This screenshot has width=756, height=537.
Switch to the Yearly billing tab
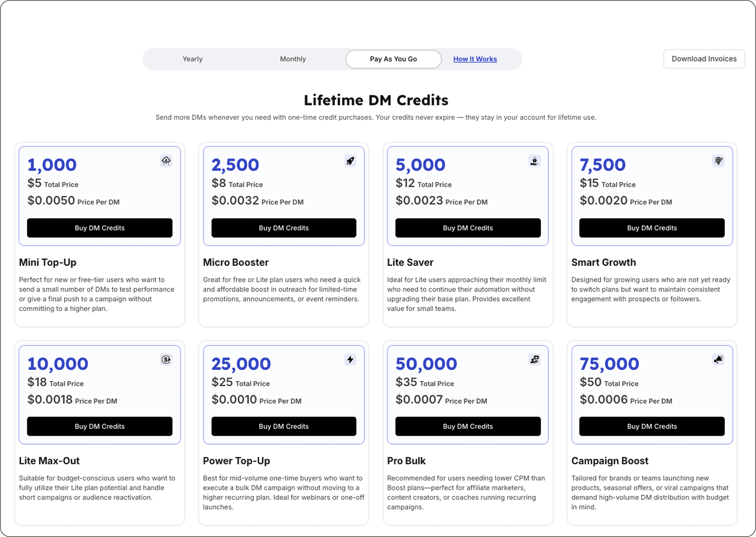tap(193, 59)
